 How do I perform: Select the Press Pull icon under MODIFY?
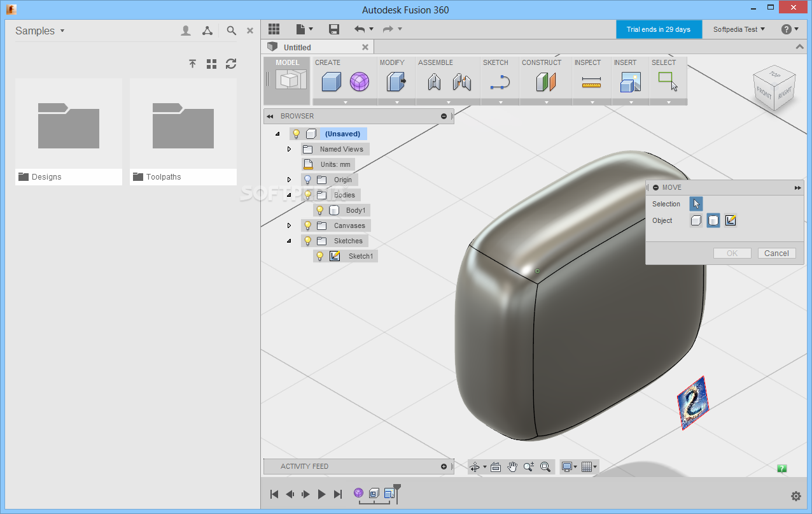pyautogui.click(x=396, y=82)
